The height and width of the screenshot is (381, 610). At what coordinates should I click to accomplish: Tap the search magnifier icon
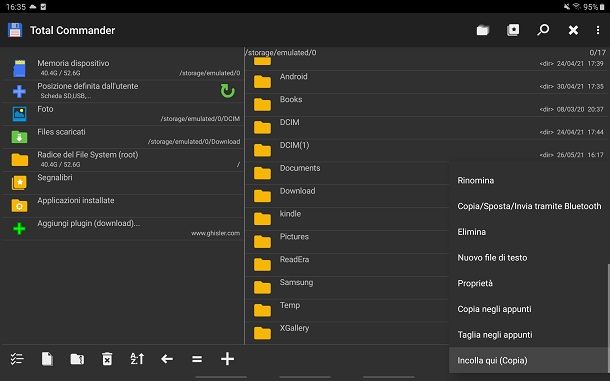coord(543,30)
